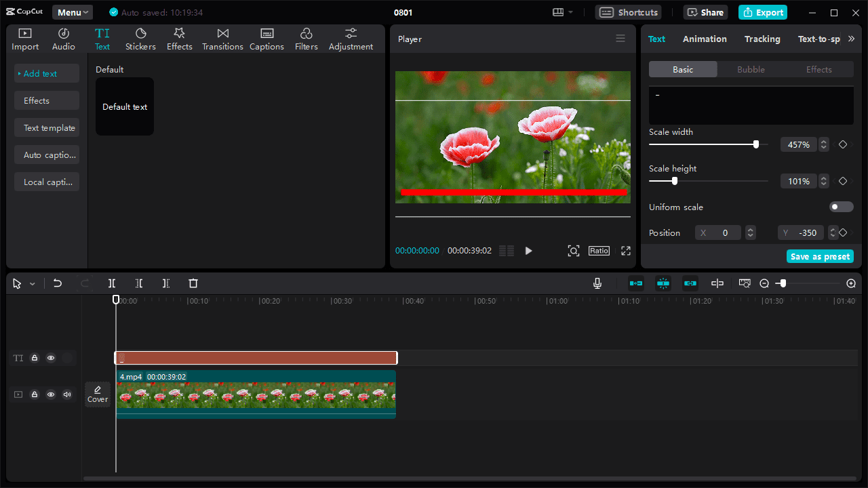The width and height of the screenshot is (868, 488).
Task: Lock the video track
Action: 35,394
